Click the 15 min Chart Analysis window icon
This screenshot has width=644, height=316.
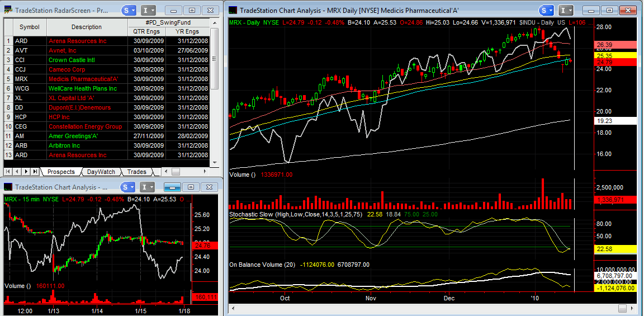tap(8, 187)
